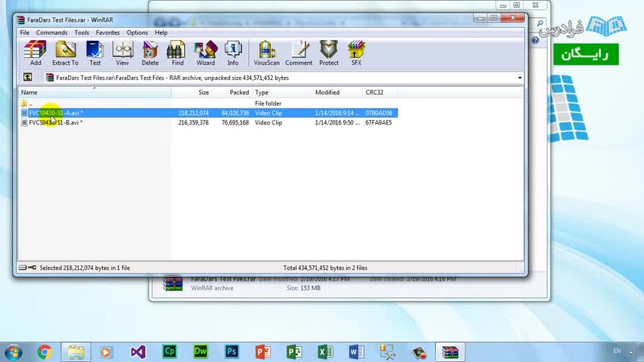Open the Favorites menu

[x=108, y=32]
